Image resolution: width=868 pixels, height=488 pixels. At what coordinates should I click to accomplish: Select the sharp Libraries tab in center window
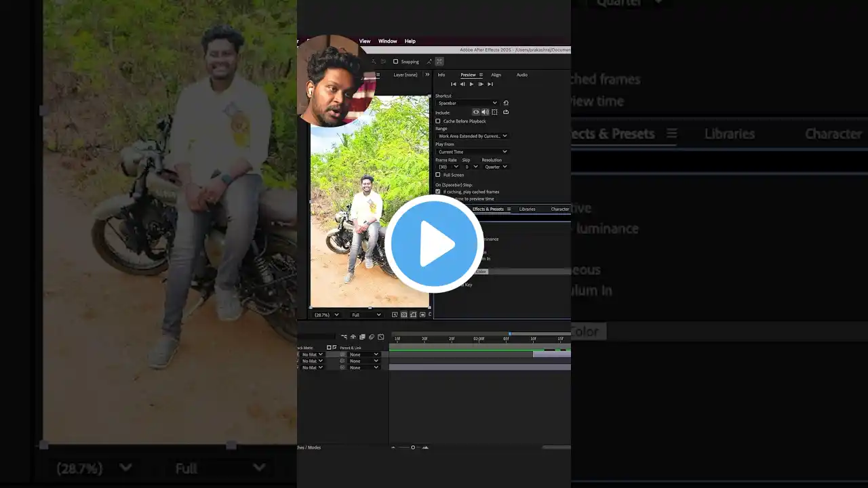click(527, 209)
